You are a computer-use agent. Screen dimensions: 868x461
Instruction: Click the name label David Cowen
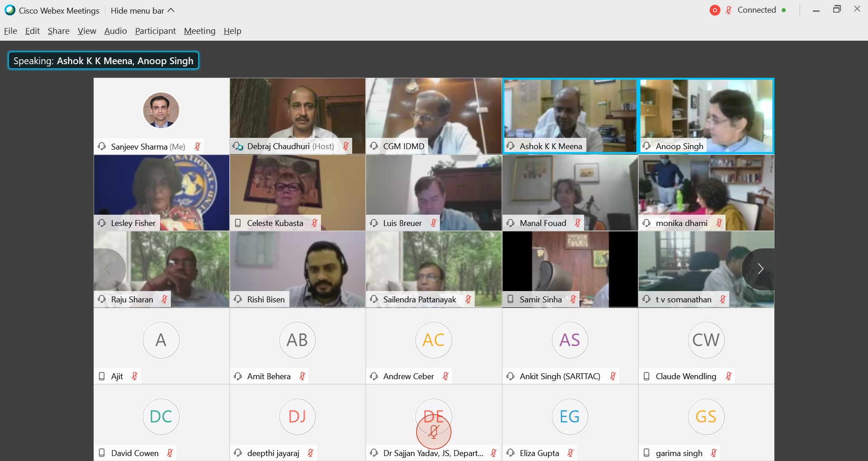click(135, 453)
